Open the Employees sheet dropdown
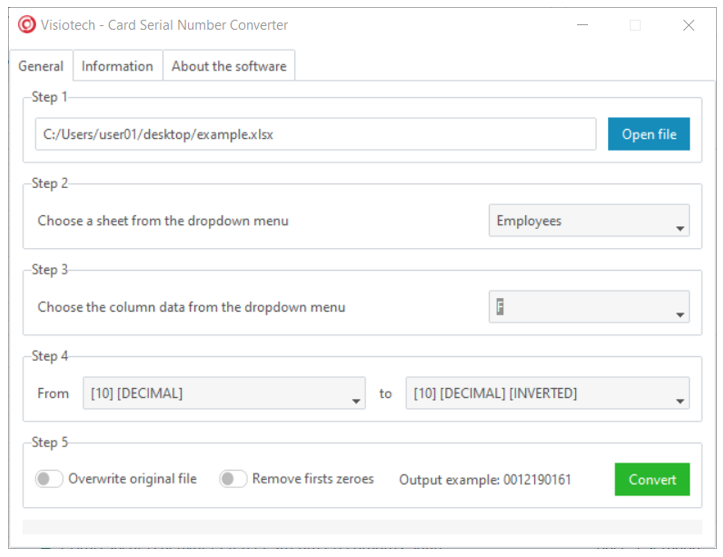The height and width of the screenshot is (557, 723). [x=589, y=221]
